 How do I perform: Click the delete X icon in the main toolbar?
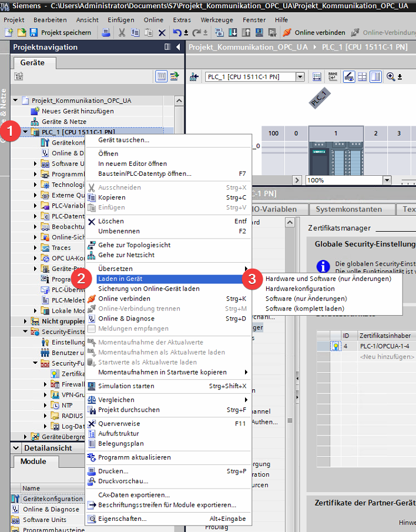162,32
